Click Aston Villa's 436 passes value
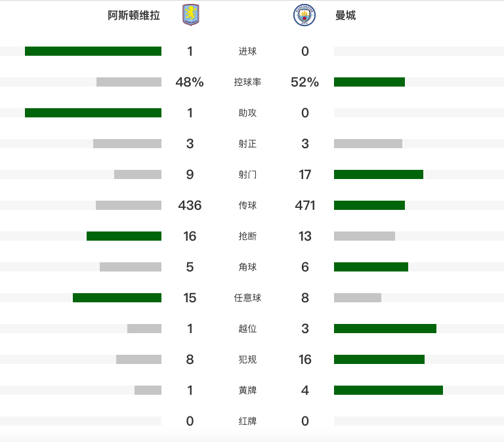 (190, 205)
